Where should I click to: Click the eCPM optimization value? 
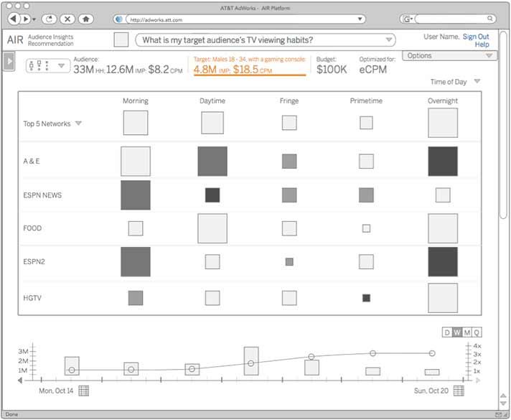coord(372,70)
